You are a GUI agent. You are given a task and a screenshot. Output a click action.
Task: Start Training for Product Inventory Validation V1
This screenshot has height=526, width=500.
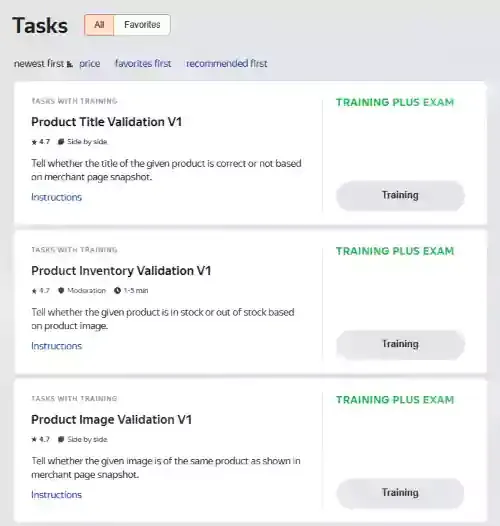pos(400,344)
